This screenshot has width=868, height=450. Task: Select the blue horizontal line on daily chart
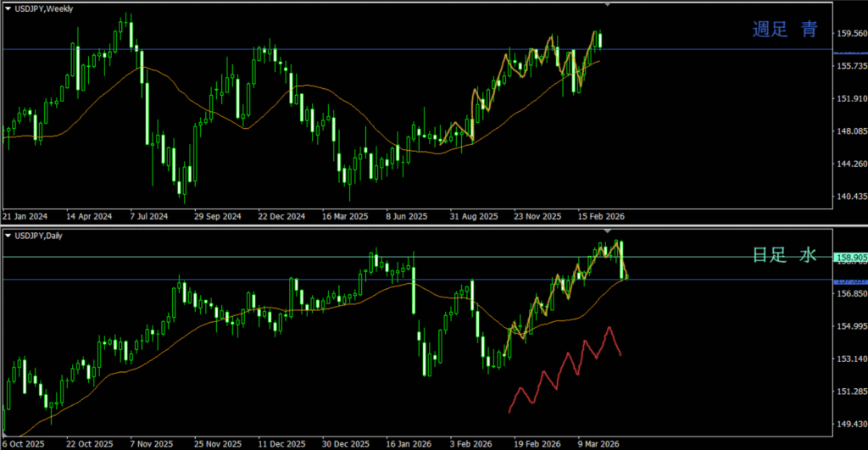pyautogui.click(x=254, y=280)
